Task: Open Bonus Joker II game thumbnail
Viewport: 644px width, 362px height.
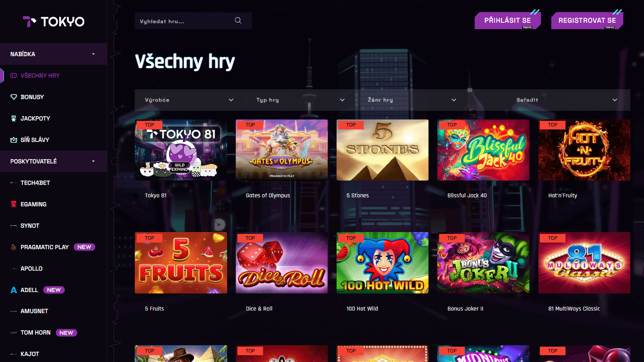Action: (x=483, y=263)
